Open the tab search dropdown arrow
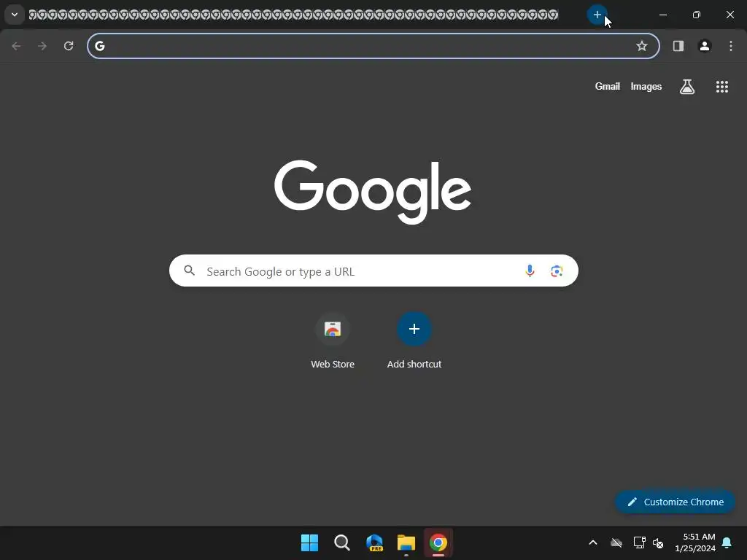 [x=15, y=15]
